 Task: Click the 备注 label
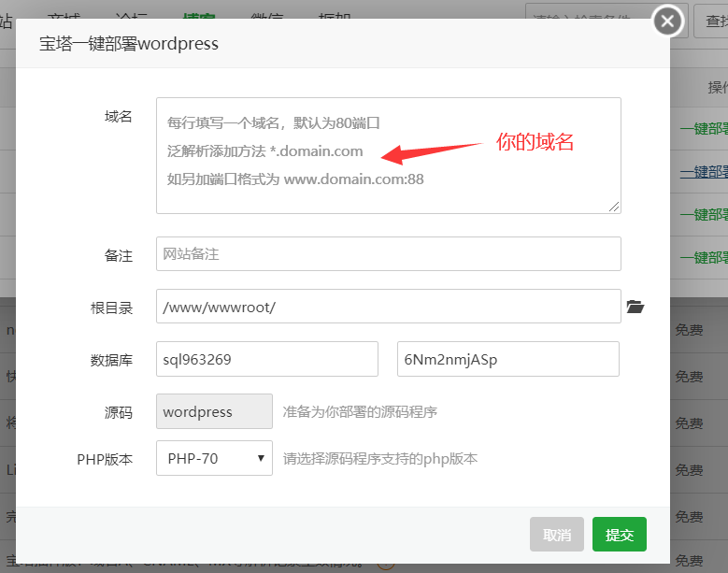[119, 255]
